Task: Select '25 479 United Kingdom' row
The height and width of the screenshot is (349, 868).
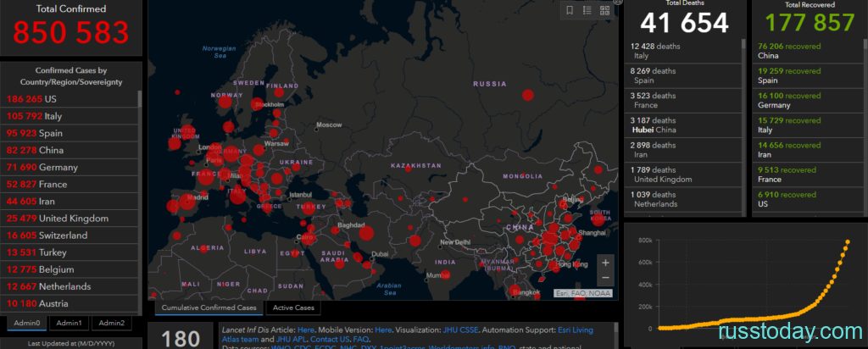Action: click(70, 219)
